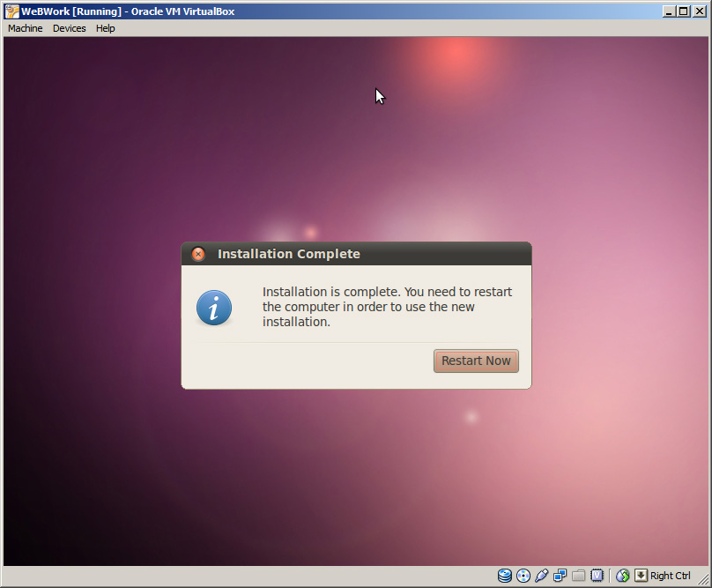Click the window resize grip in the status bar
This screenshot has width=712, height=588.
(x=702, y=578)
